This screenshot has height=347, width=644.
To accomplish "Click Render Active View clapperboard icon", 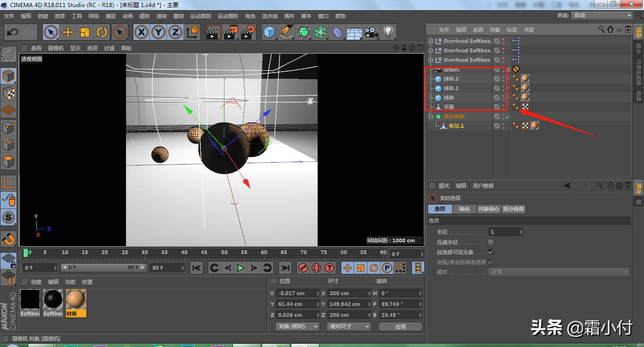I will (214, 32).
